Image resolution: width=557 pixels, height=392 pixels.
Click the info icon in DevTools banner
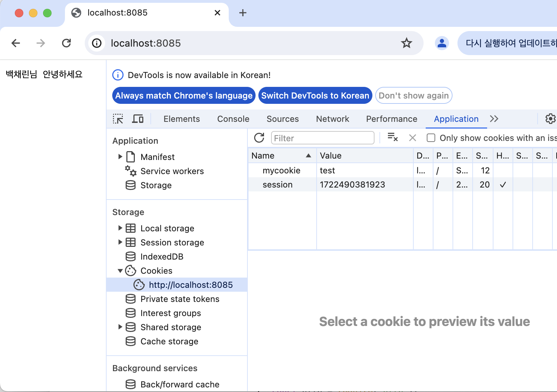click(118, 75)
